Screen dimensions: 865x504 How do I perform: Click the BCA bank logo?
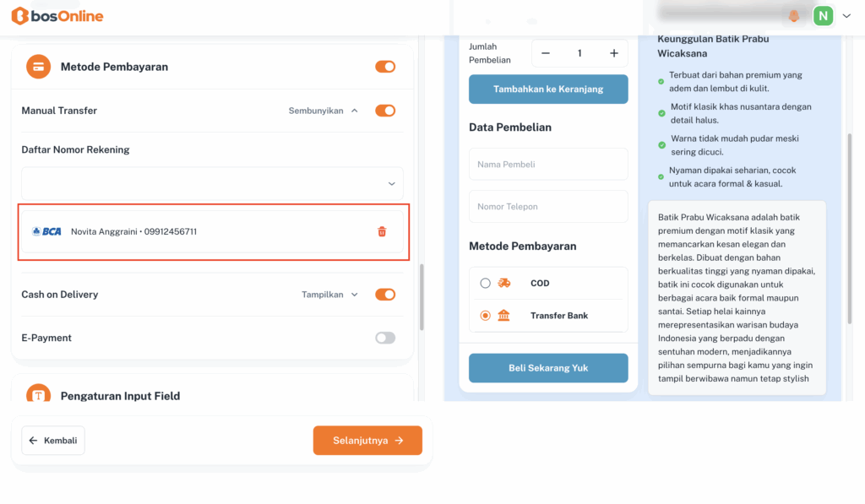point(46,231)
